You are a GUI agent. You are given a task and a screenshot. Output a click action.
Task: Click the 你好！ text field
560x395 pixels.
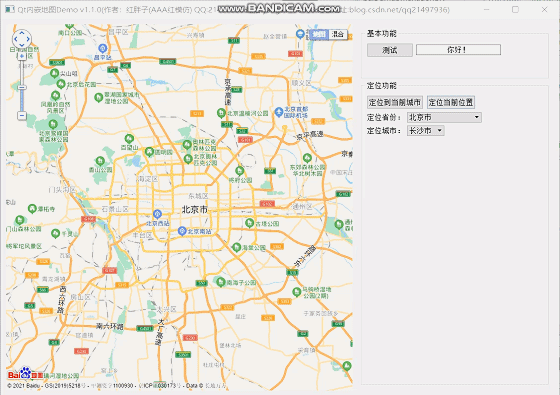458,50
